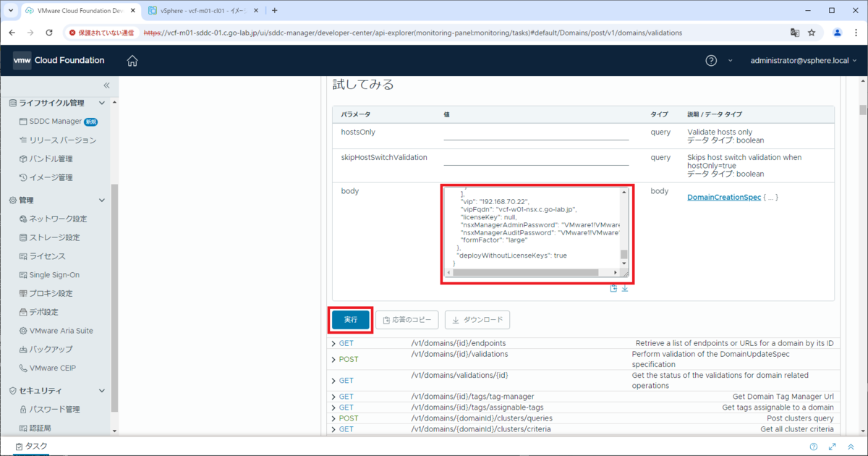Open ネットワーク設定 in sidebar

53,219
